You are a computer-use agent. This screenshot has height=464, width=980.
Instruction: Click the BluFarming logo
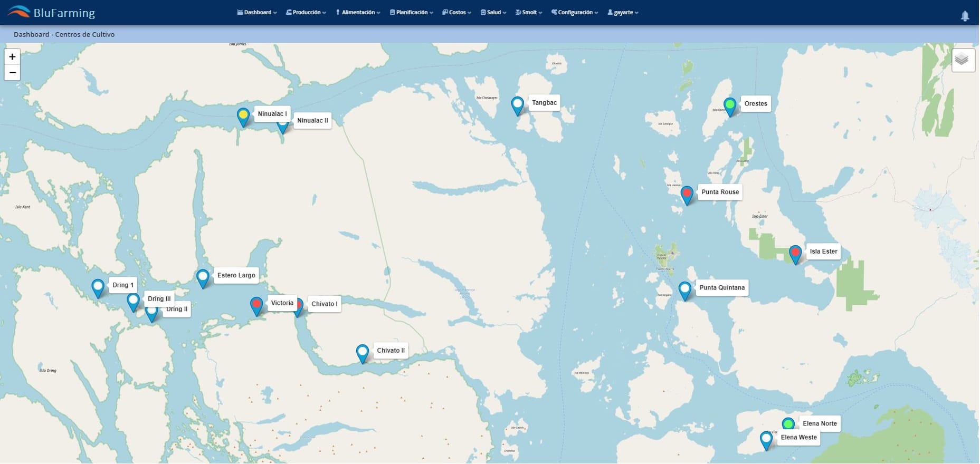coord(52,12)
